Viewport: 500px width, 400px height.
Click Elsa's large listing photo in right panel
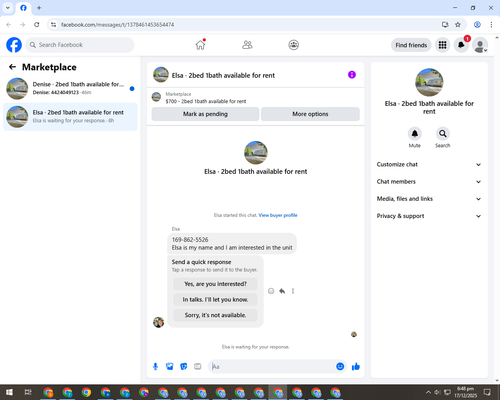pos(429,82)
